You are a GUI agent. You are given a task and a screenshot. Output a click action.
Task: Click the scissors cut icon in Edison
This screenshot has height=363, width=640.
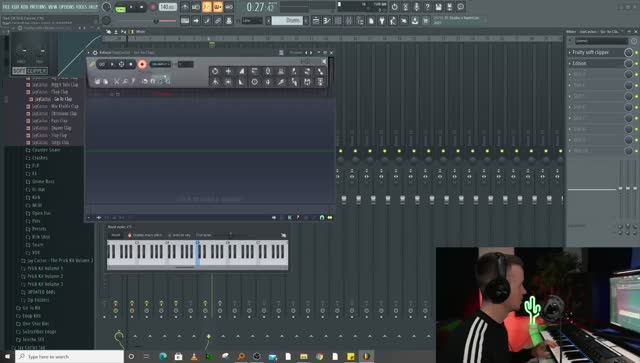(x=116, y=81)
